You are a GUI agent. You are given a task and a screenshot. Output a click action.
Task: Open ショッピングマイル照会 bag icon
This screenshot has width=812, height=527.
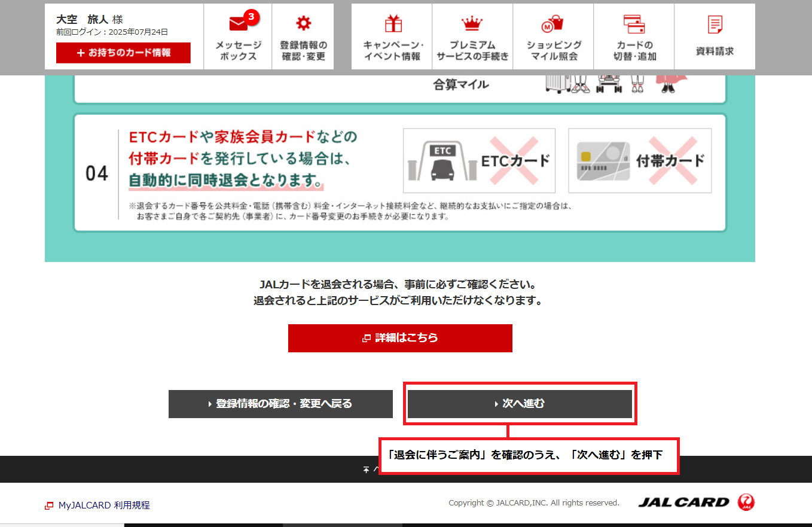[x=552, y=24]
